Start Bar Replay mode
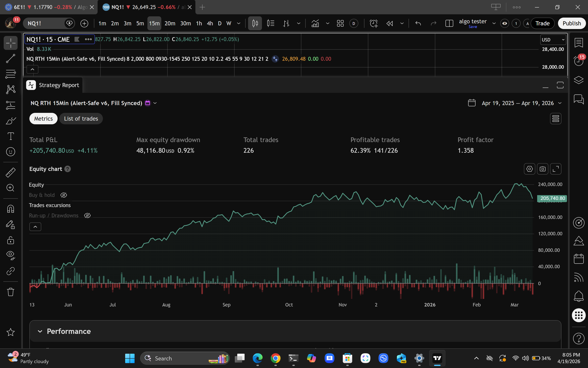The width and height of the screenshot is (588, 368). pos(390,23)
